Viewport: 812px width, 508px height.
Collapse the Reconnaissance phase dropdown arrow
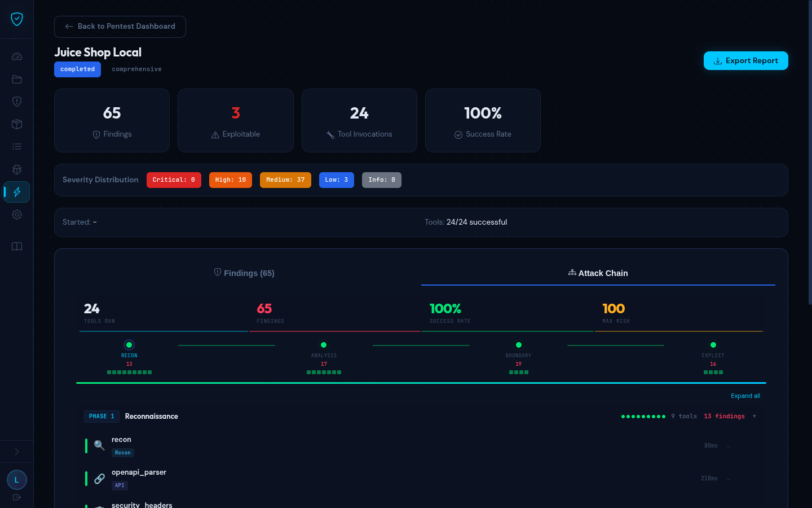[754, 417]
